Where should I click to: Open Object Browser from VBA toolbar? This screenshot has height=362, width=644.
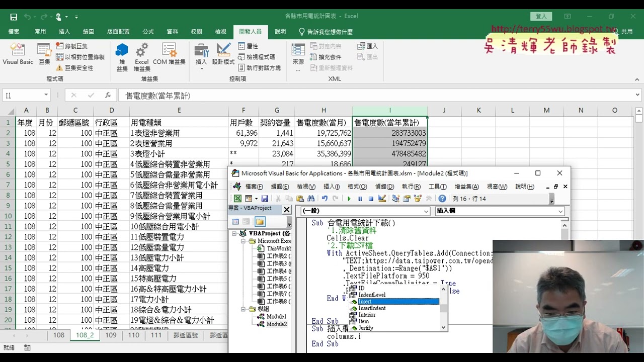[x=418, y=199]
